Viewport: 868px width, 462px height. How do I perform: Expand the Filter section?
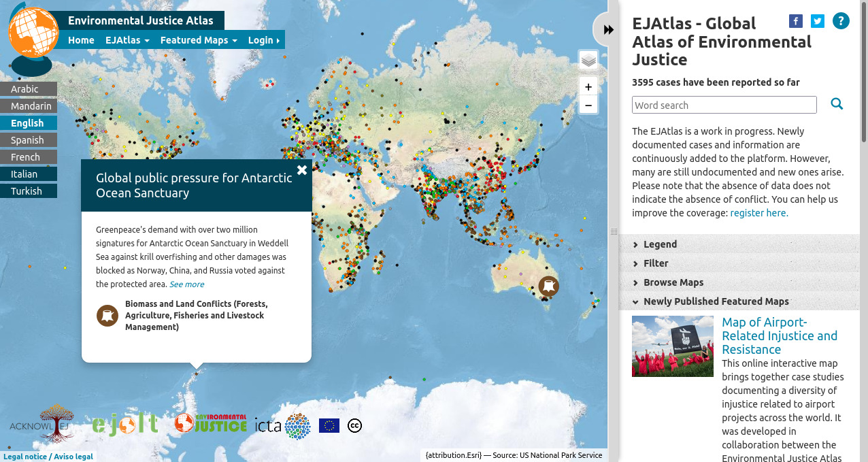(x=656, y=263)
